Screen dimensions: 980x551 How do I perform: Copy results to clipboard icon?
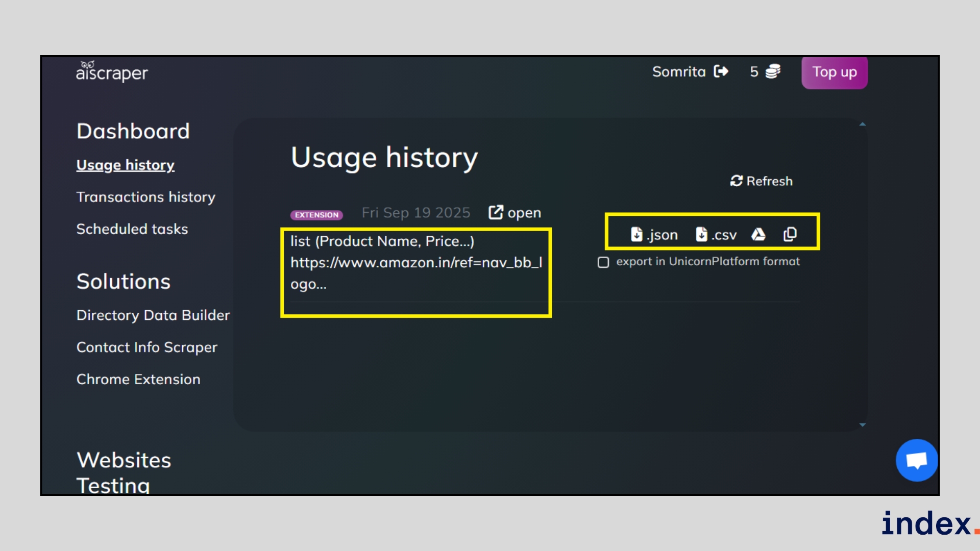pyautogui.click(x=790, y=235)
